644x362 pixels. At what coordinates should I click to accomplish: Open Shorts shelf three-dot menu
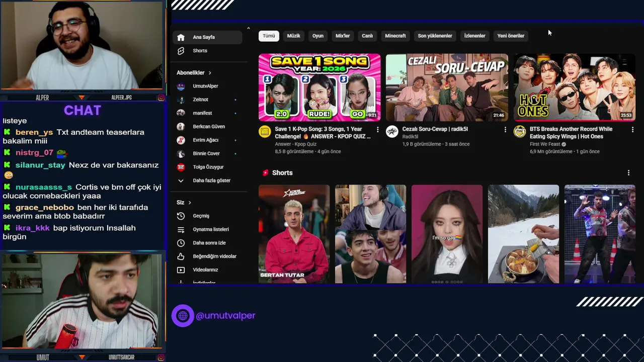click(x=628, y=173)
